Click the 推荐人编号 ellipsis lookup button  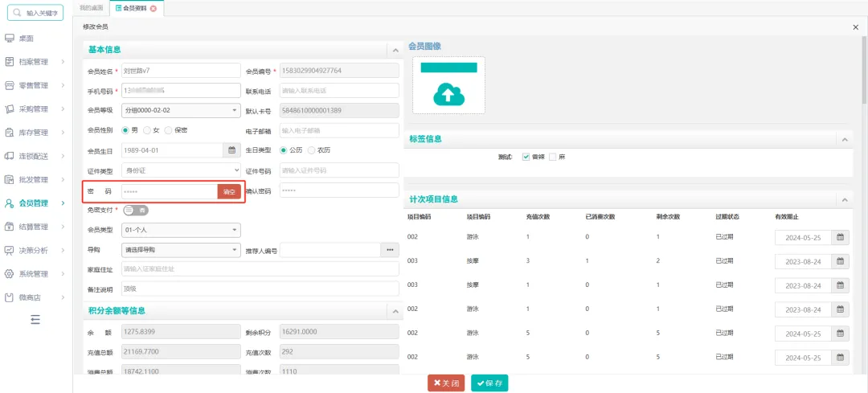coord(390,250)
